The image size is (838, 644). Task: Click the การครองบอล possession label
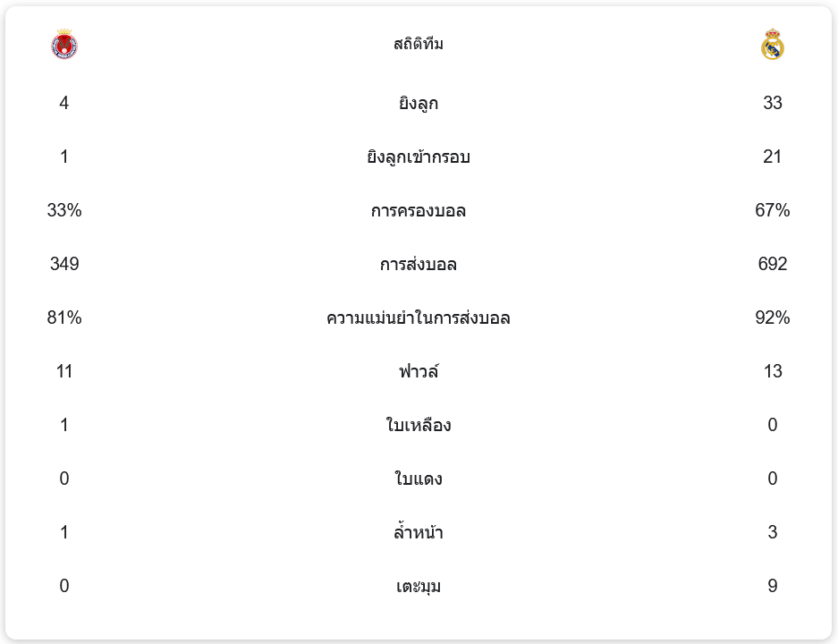419,211
